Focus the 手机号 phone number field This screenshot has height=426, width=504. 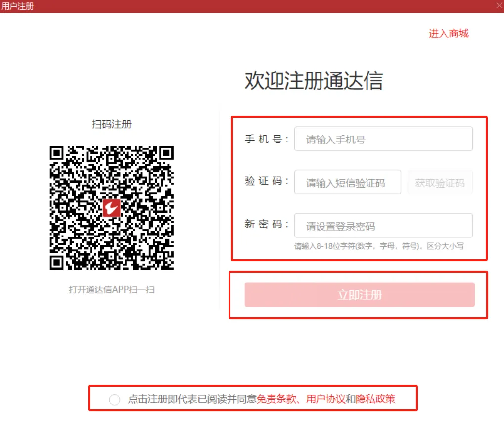383,139
